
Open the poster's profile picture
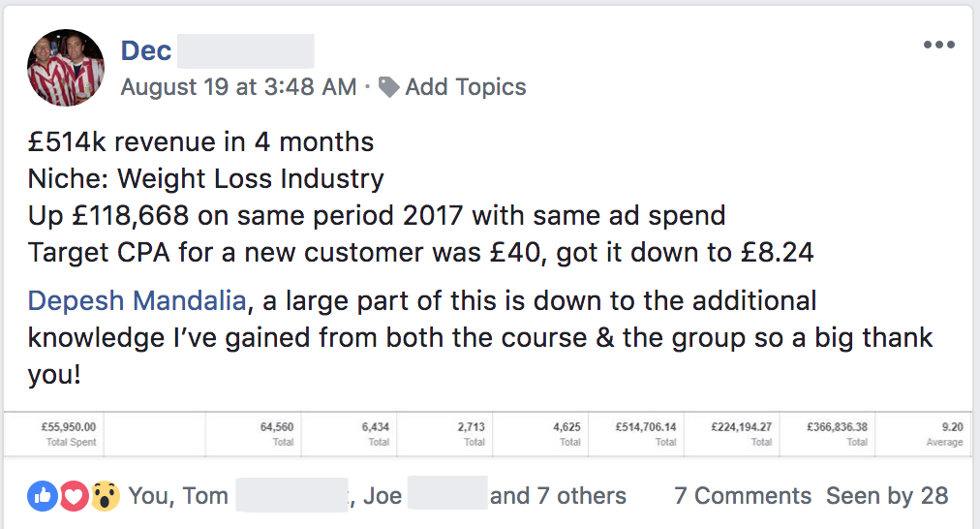(66, 67)
